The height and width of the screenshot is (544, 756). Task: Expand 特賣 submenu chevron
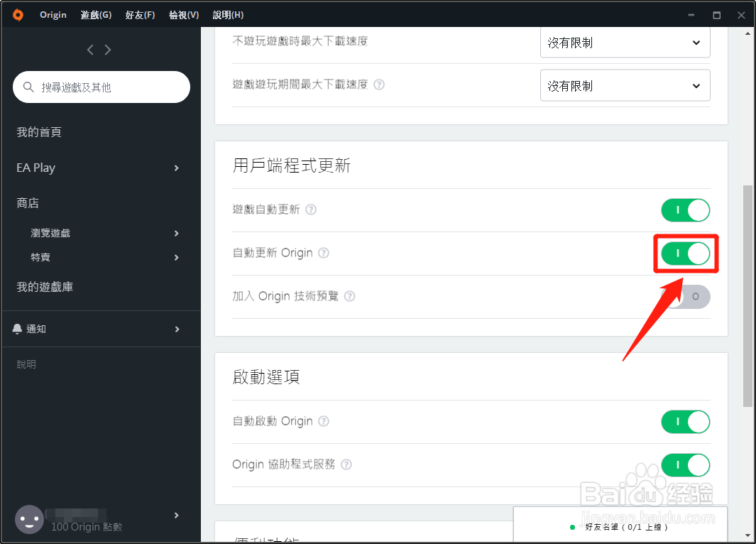coord(177,258)
